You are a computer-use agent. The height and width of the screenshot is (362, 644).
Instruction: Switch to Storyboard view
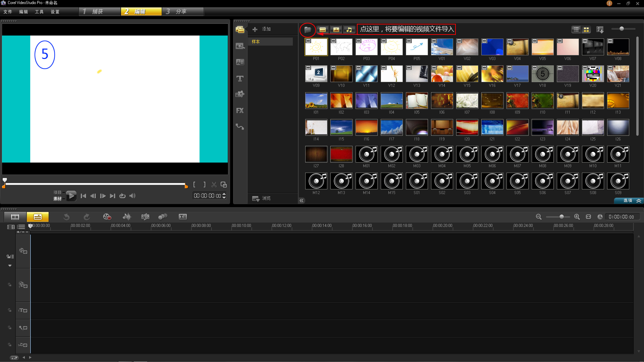pos(15,217)
